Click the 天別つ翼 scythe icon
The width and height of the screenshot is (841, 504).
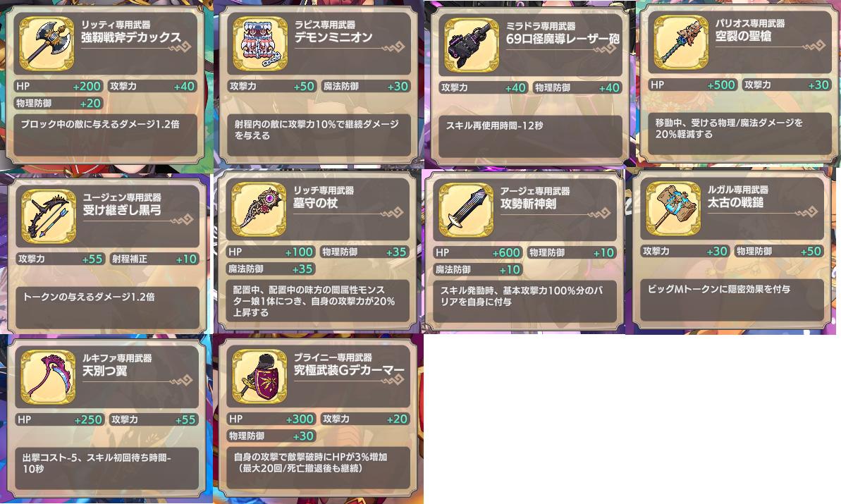[48, 377]
